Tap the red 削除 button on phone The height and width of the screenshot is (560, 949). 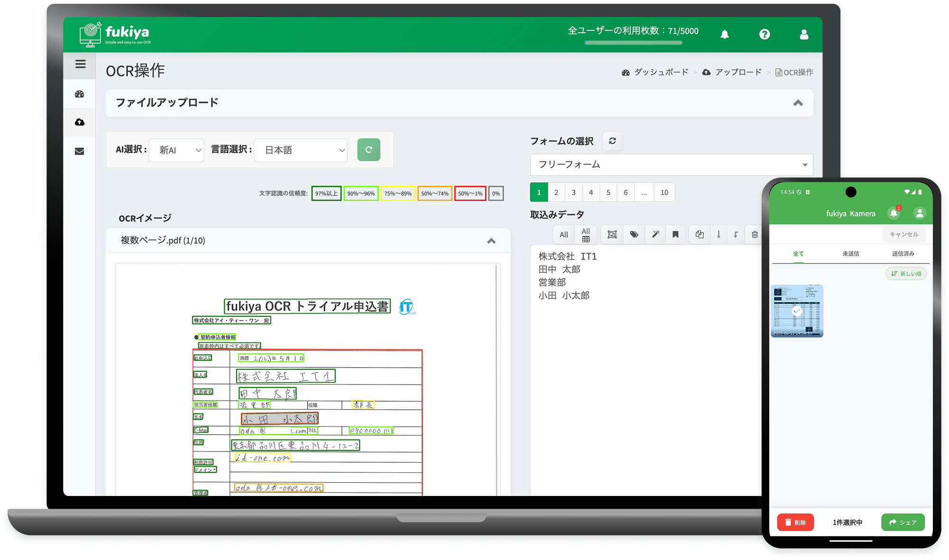pyautogui.click(x=795, y=522)
